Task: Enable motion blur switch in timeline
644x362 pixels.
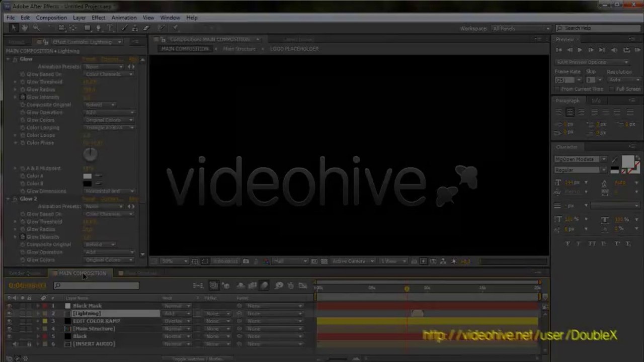Action: click(x=265, y=286)
